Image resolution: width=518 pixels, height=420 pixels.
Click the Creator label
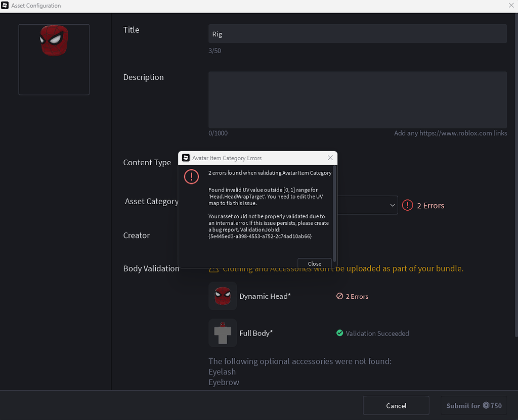pos(137,236)
